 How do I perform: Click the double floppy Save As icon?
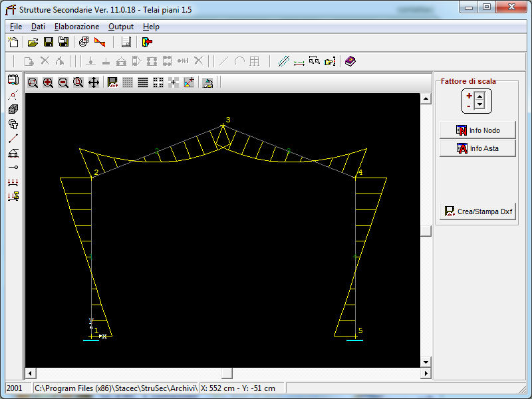click(x=63, y=42)
